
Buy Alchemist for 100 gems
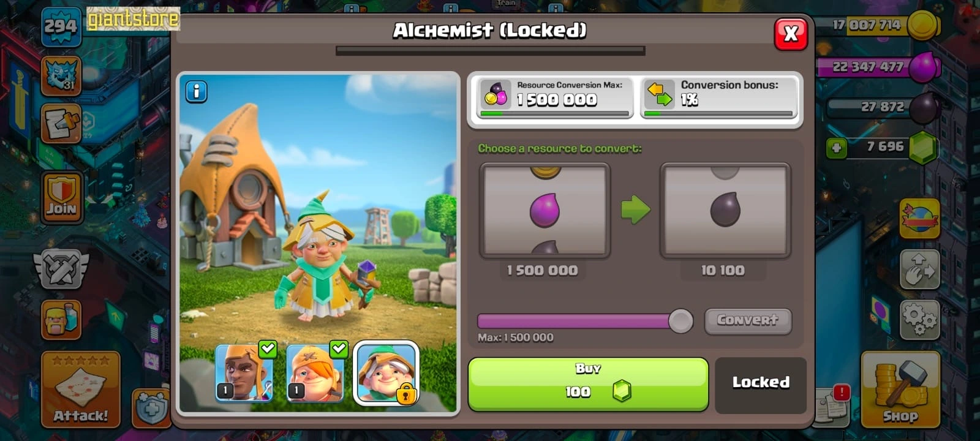(588, 384)
